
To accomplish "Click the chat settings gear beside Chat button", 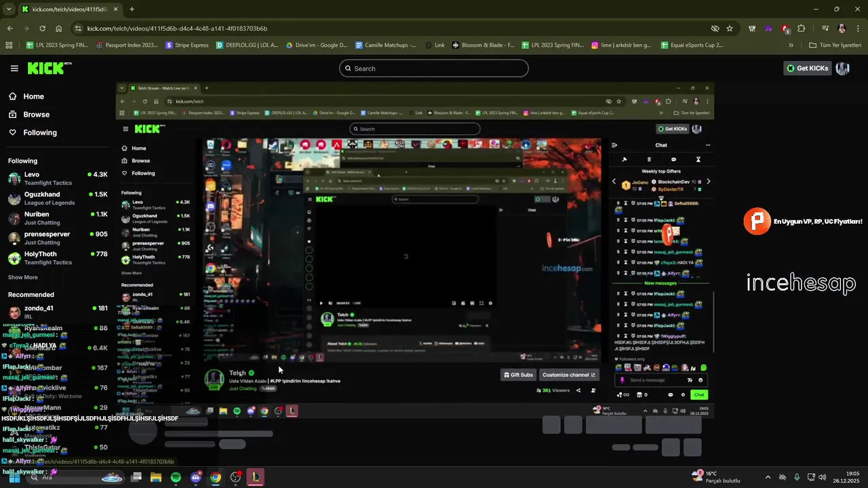I will pyautogui.click(x=683, y=394).
